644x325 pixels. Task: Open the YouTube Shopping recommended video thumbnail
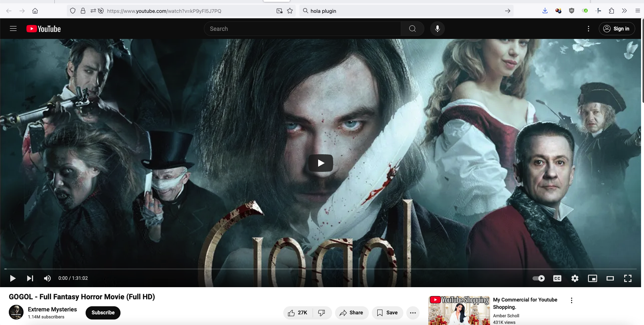tap(459, 311)
